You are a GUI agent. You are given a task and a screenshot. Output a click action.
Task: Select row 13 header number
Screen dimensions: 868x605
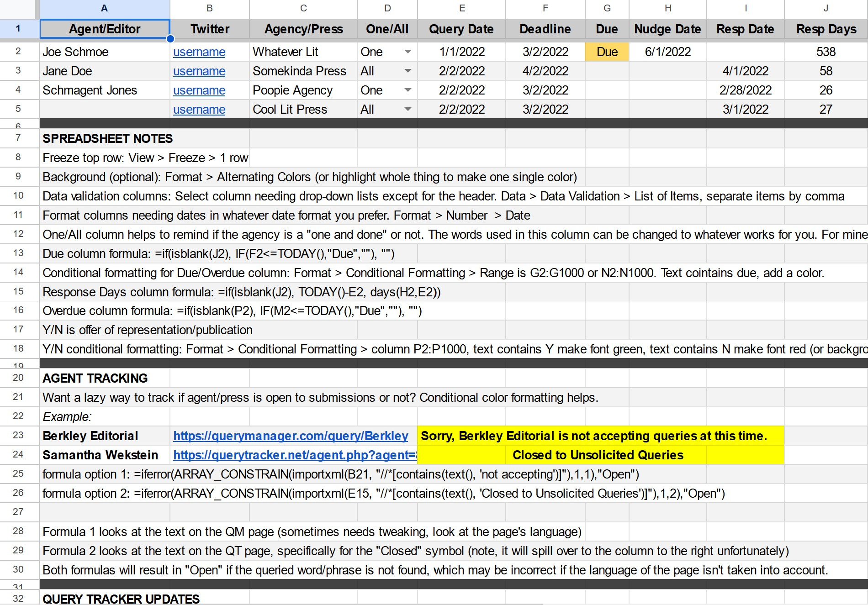point(18,253)
